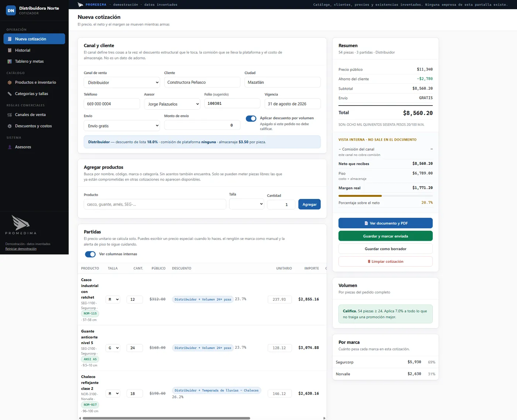Click the Descuentos y costos gear icon

[x=10, y=126]
